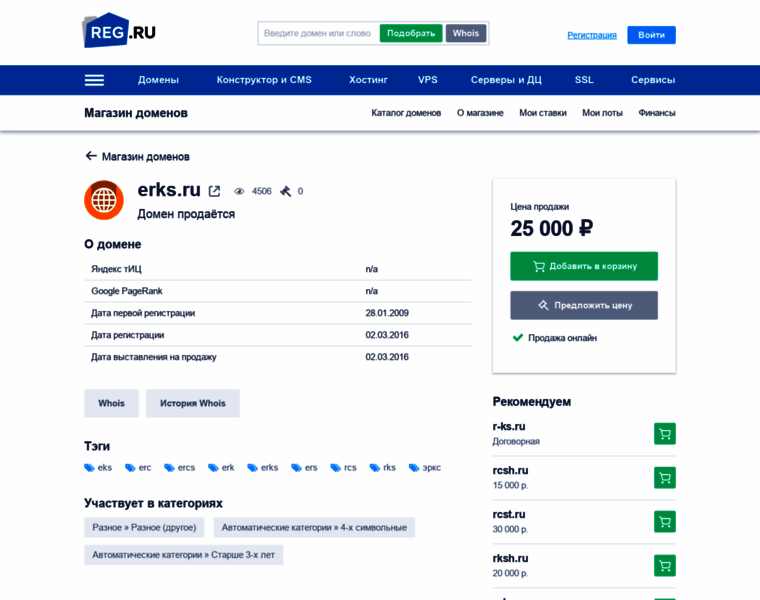Go to Каталог доменов
This screenshot has height=600, width=760.
click(x=406, y=113)
